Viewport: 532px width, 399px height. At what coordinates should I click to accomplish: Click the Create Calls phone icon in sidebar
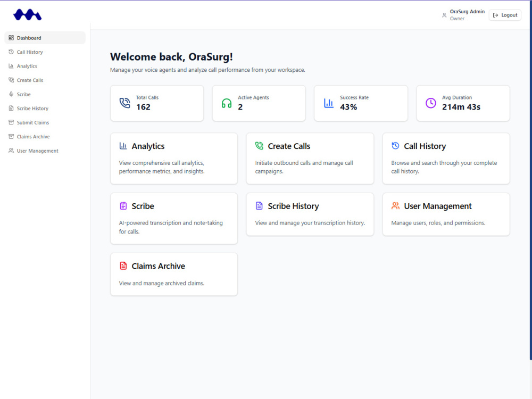tap(11, 80)
